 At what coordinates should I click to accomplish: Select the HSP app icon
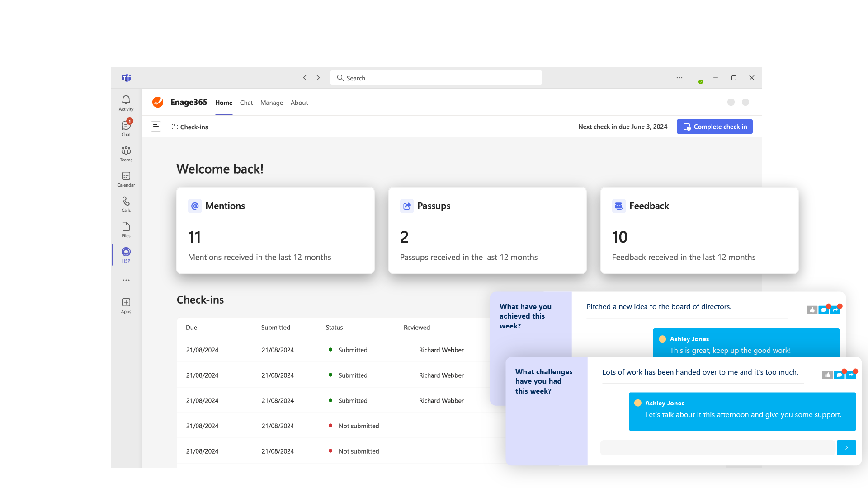click(x=126, y=254)
